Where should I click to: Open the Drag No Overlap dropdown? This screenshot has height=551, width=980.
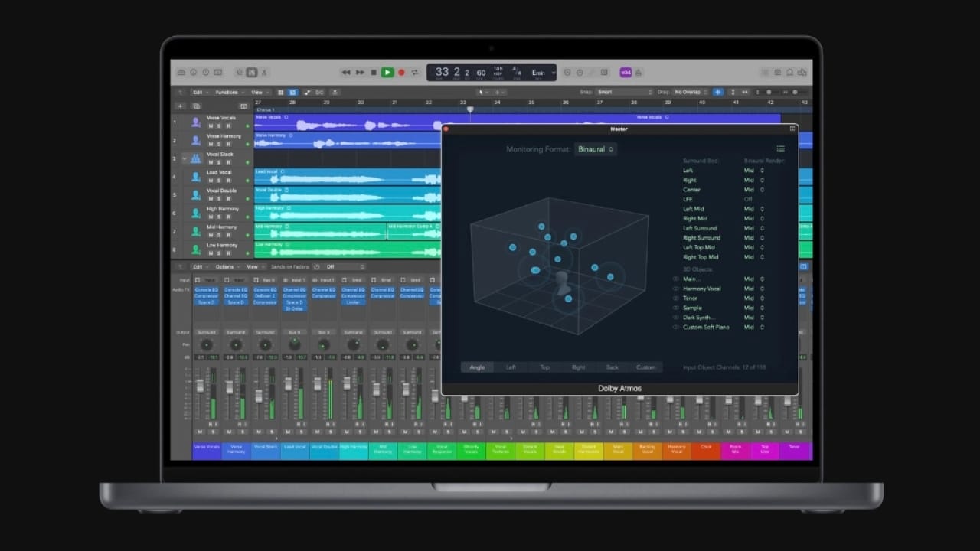pos(691,92)
